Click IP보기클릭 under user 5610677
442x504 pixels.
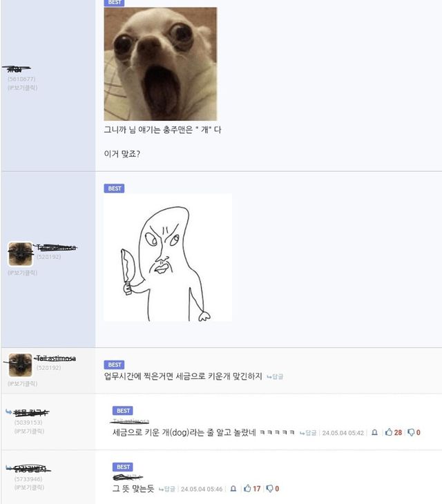point(23,88)
